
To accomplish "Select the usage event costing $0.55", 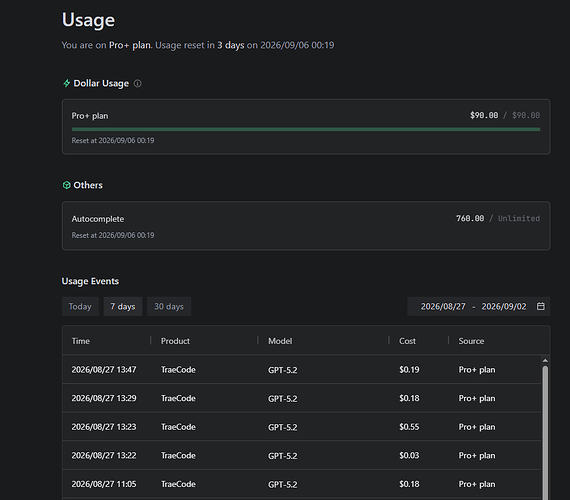I will (302, 427).
